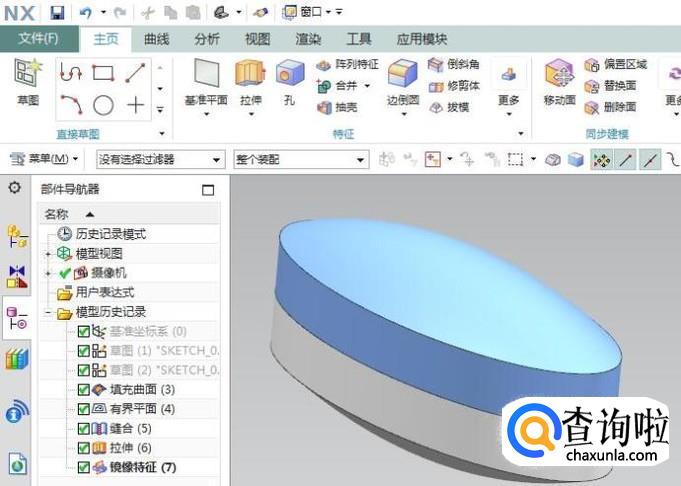Click Offset Region (偏置区域)

point(615,65)
